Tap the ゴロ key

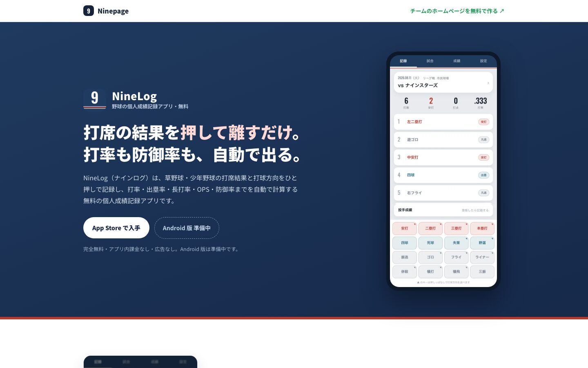(x=430, y=257)
